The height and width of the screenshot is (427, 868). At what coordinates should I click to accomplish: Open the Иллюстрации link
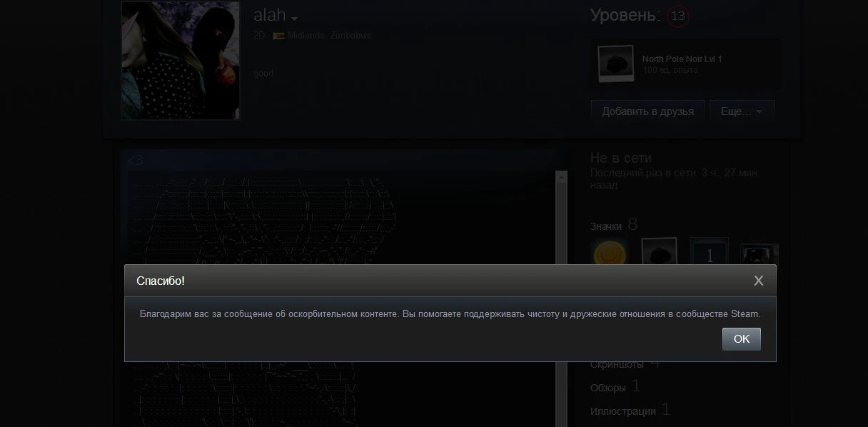(623, 411)
